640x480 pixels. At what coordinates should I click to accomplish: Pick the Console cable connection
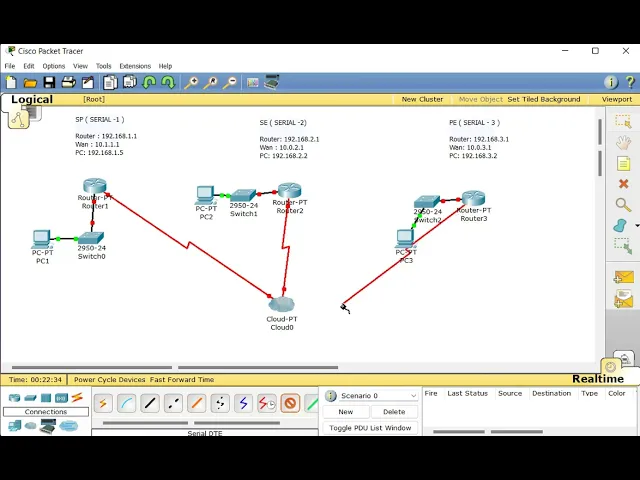127,403
